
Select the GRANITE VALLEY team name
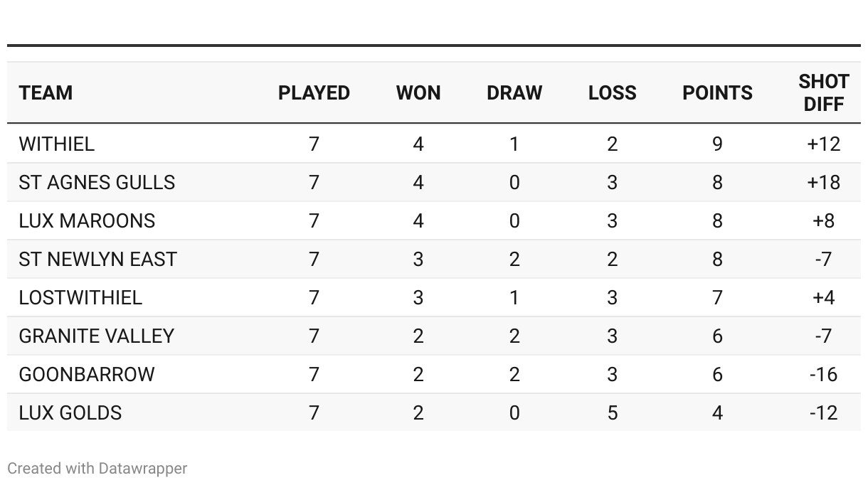(96, 336)
